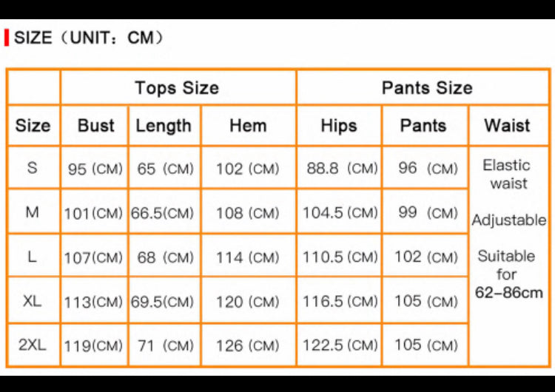555x392 pixels.
Task: Click the Hem column header
Action: 248,126
